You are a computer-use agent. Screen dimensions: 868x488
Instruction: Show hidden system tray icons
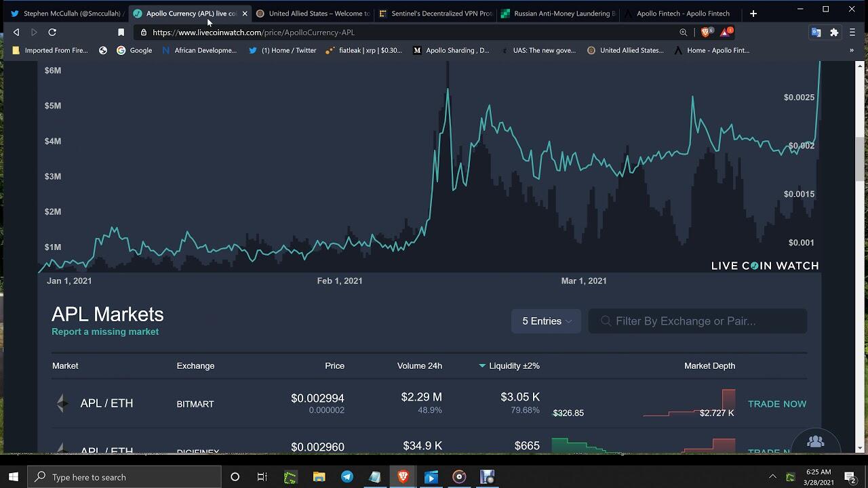pyautogui.click(x=772, y=477)
